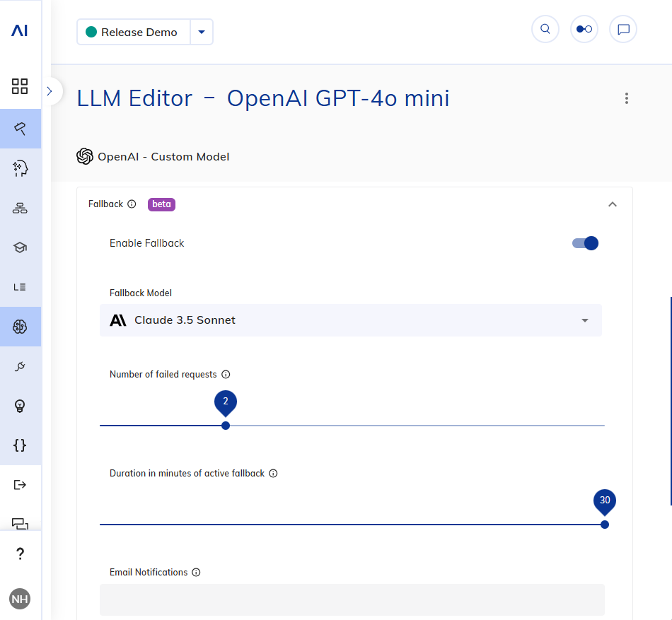This screenshot has width=672, height=620.
Task: Toggle the theme switch icon in header
Action: click(584, 29)
